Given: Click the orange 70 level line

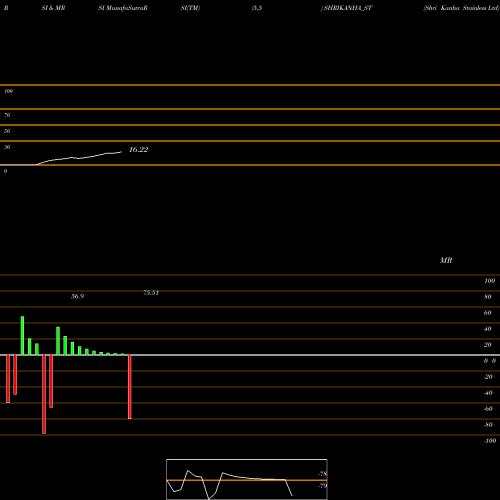Looking at the screenshot, I should 250,109.
